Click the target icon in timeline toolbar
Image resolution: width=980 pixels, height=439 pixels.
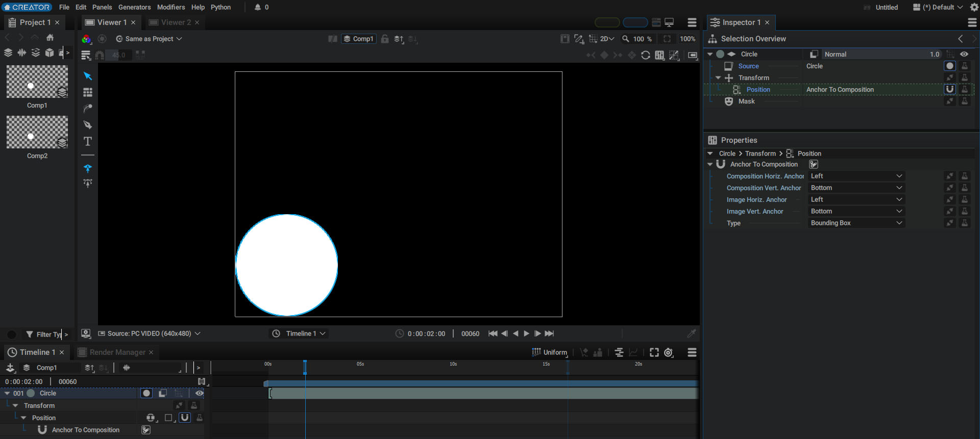pos(669,352)
